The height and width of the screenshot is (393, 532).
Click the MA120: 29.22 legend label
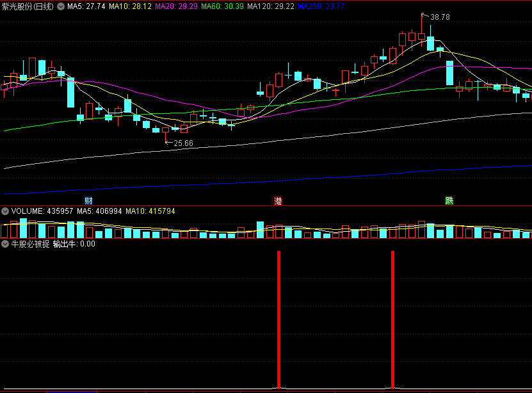coord(271,6)
